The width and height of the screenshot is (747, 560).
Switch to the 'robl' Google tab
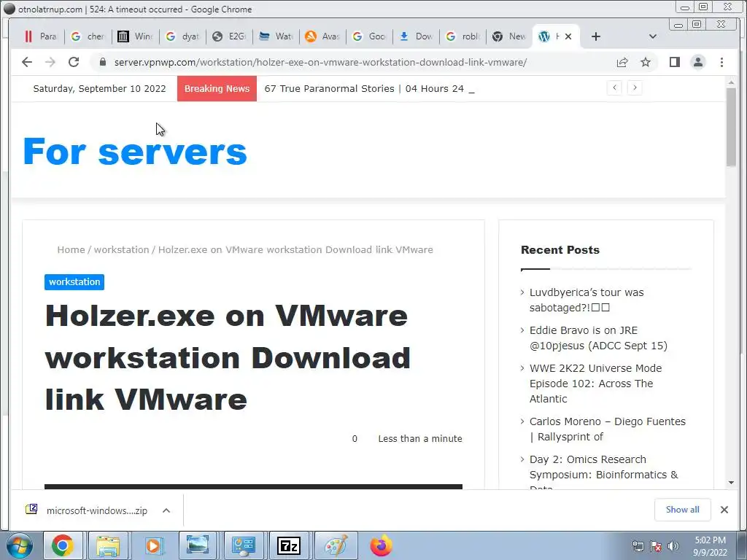tap(463, 36)
